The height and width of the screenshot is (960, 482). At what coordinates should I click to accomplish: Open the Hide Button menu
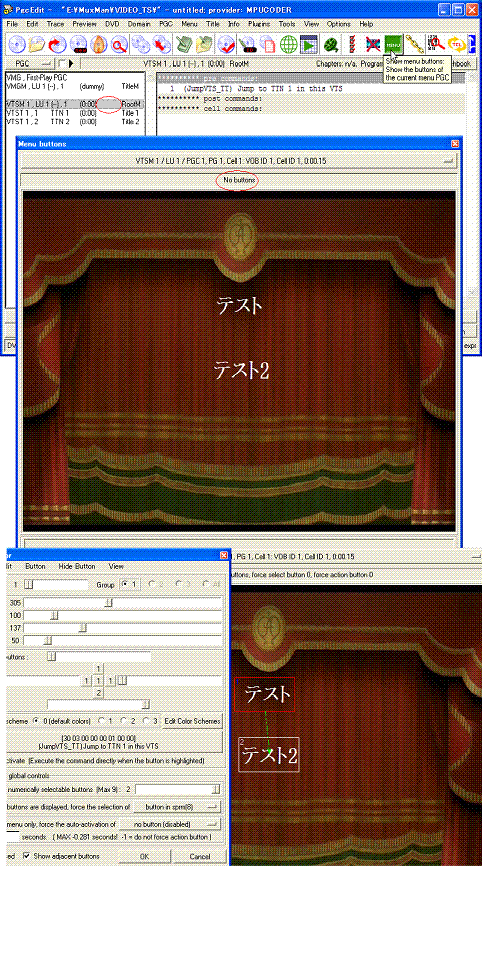(77, 566)
